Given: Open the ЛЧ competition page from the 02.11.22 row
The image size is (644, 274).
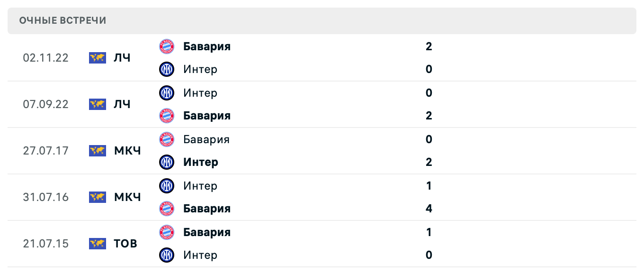Looking at the screenshot, I should point(122,57).
